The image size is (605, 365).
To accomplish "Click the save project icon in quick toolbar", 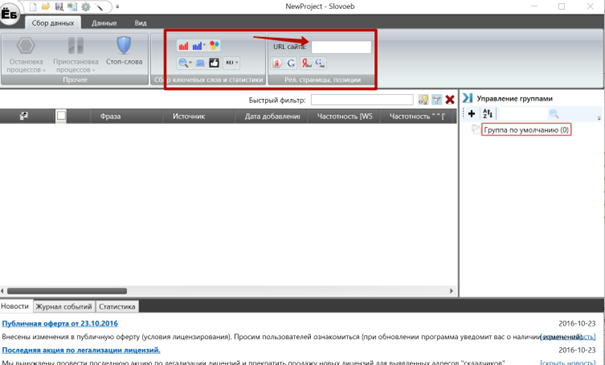I will tap(59, 7).
